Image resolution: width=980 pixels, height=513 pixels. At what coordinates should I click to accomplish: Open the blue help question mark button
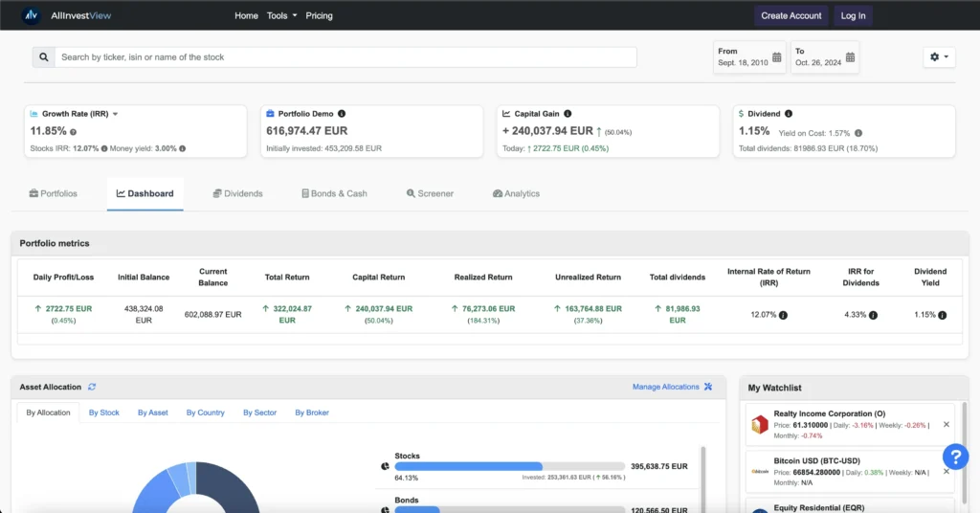pyautogui.click(x=956, y=457)
